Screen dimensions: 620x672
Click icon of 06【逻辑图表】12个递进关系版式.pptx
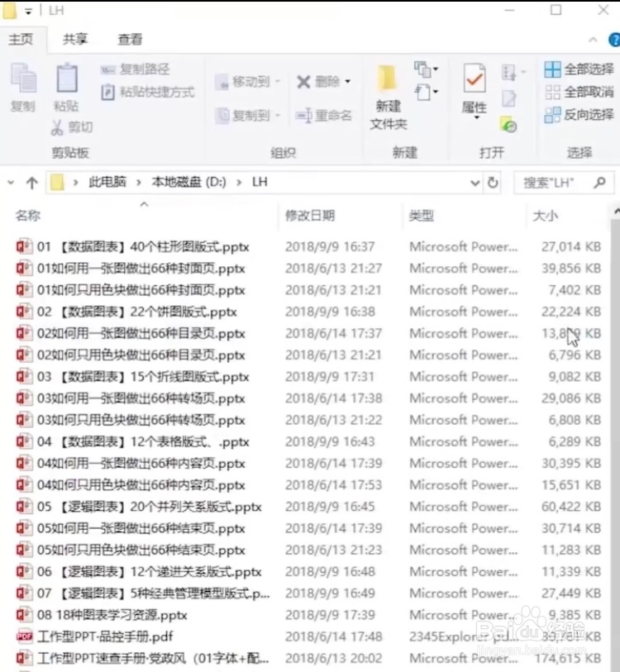[24, 571]
